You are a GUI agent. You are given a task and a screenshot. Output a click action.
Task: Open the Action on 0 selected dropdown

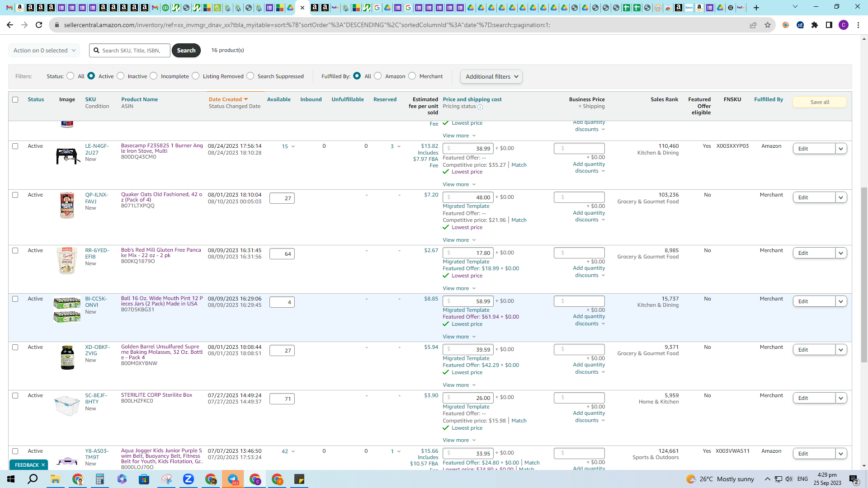(x=44, y=51)
